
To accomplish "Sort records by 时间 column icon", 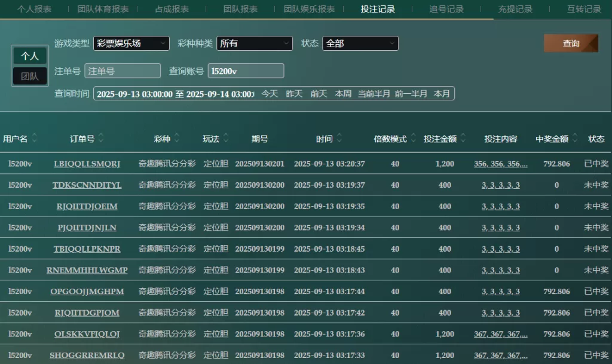I will 339,139.
